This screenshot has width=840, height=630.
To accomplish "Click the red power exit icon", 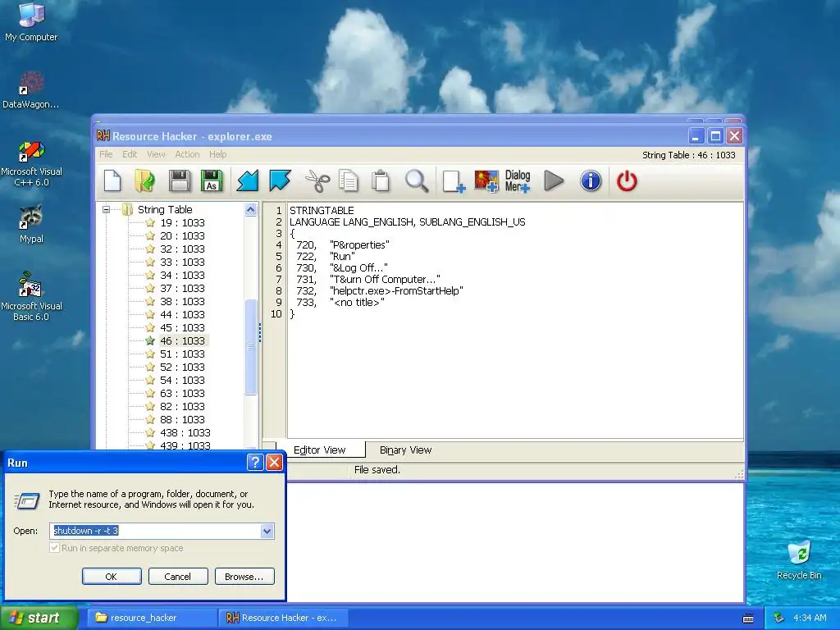I will [x=626, y=180].
